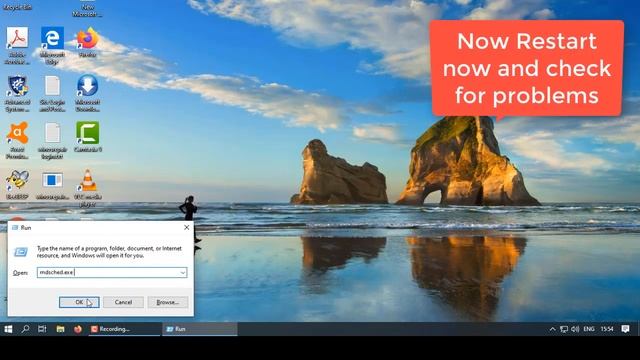Open the clock showing 15:54
This screenshot has width=640, height=360.
[x=607, y=329]
